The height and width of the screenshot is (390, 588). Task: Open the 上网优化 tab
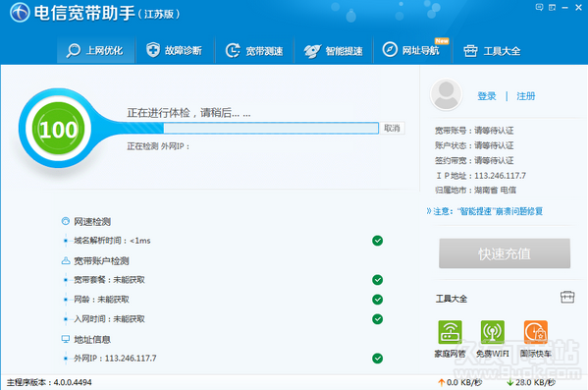point(95,50)
